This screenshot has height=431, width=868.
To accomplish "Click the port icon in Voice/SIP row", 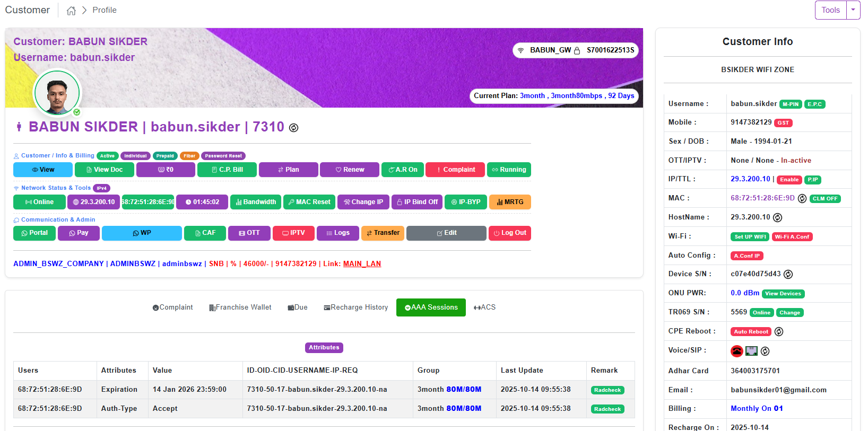I will pos(751,351).
